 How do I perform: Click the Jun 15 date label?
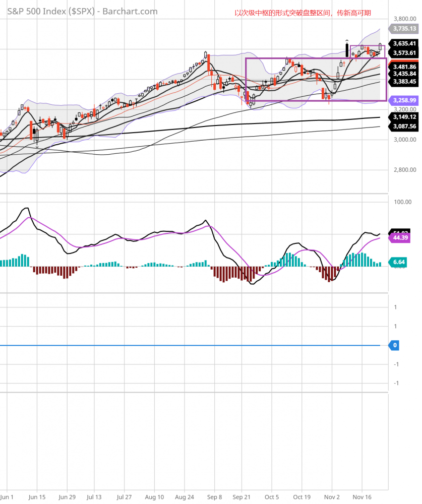(x=37, y=497)
